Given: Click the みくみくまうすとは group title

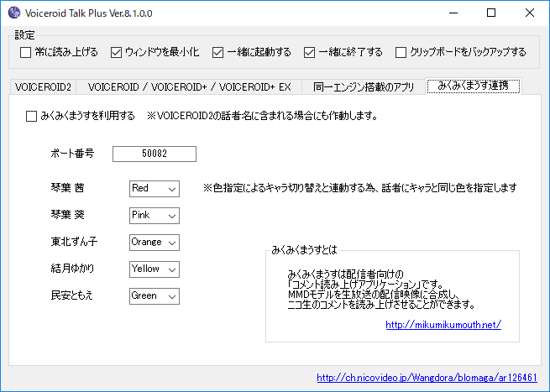Looking at the screenshot, I should tap(304, 249).
